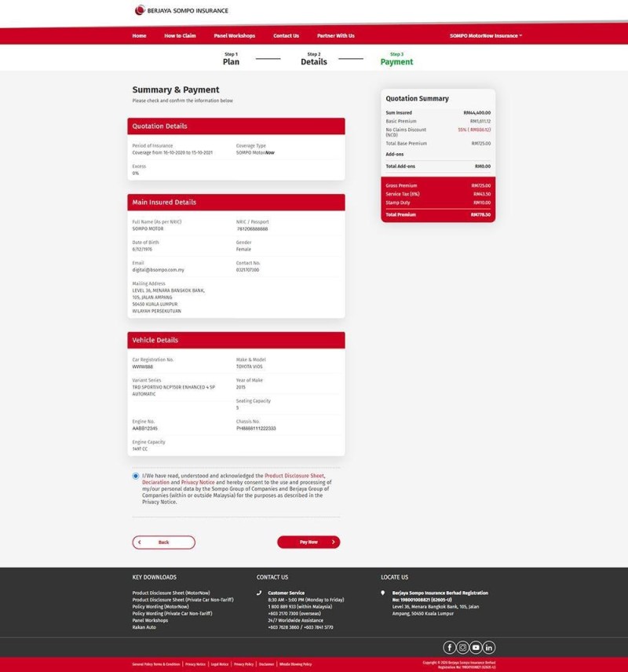Go to Step 1 Plan
This screenshot has height=672, width=628.
[231, 59]
